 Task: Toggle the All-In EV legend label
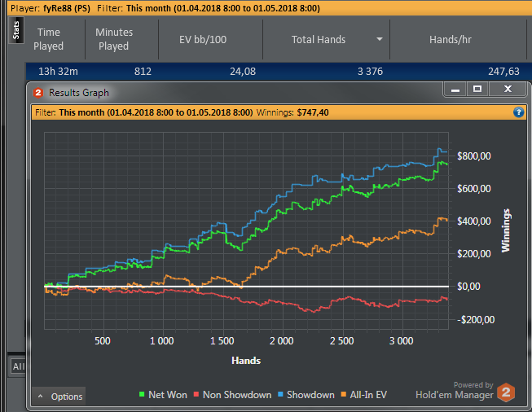pos(368,395)
